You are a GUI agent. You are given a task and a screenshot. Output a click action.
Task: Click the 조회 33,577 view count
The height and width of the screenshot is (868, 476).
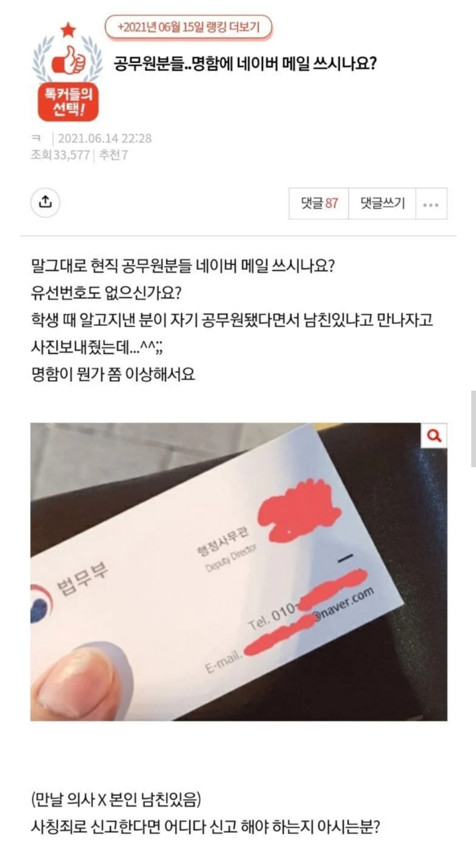click(60, 155)
